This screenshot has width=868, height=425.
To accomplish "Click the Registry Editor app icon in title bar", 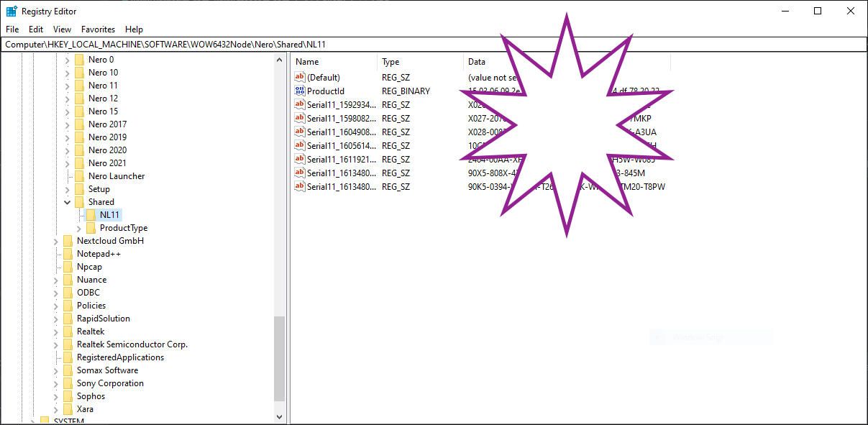I will (x=12, y=11).
